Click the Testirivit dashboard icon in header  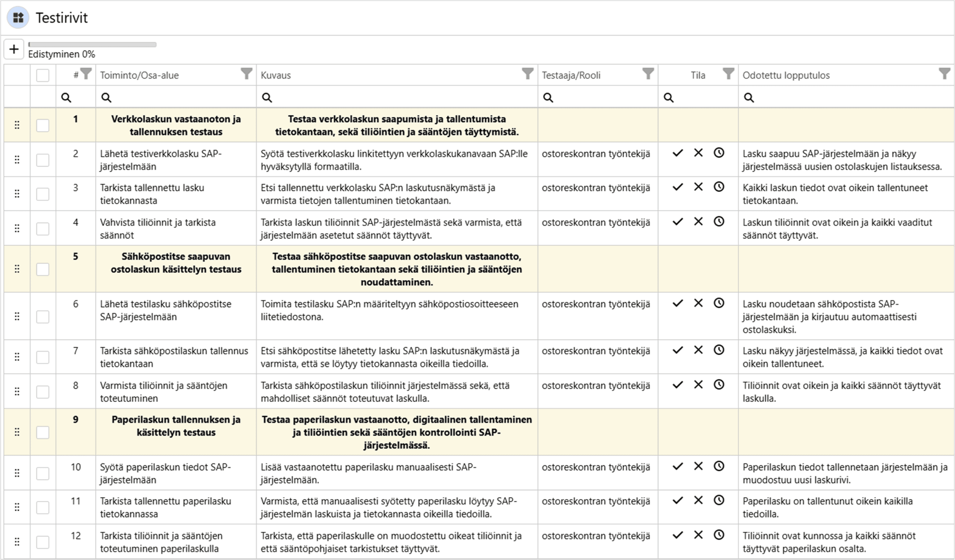18,18
